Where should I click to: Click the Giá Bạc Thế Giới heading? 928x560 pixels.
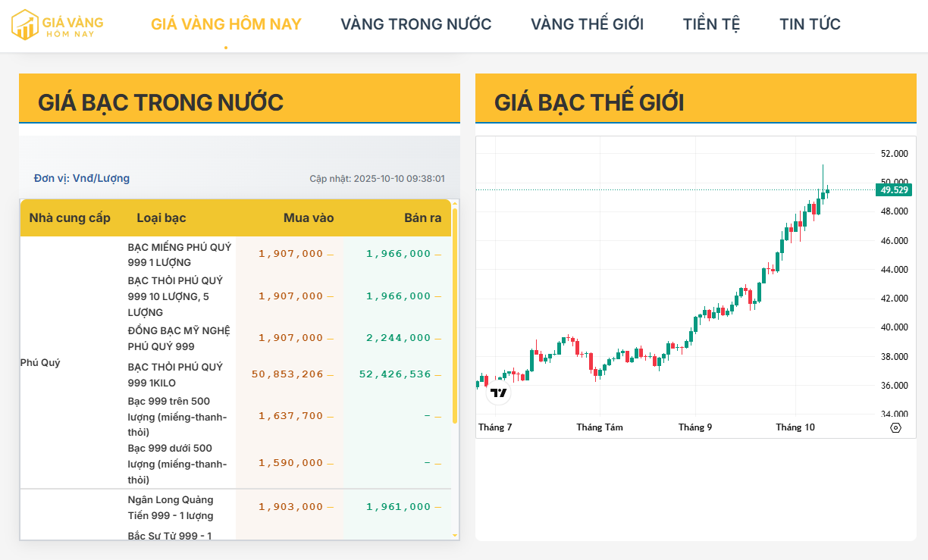tap(589, 102)
